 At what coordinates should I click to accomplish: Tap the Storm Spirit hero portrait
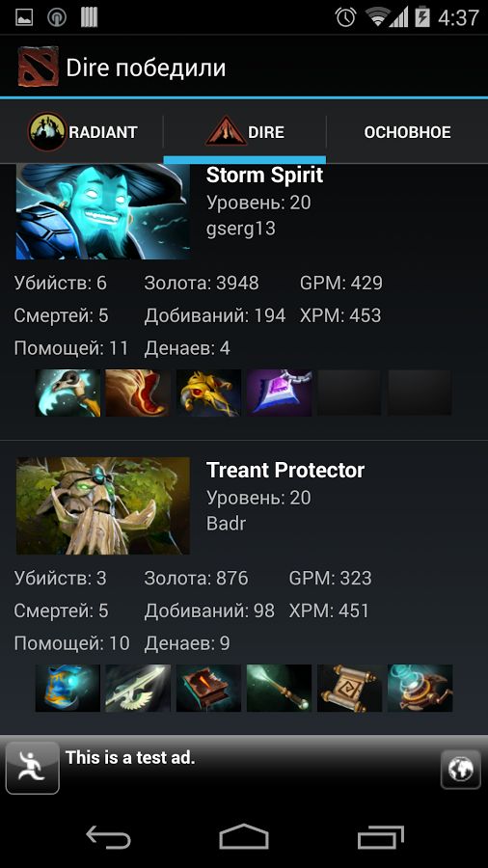pos(103,211)
